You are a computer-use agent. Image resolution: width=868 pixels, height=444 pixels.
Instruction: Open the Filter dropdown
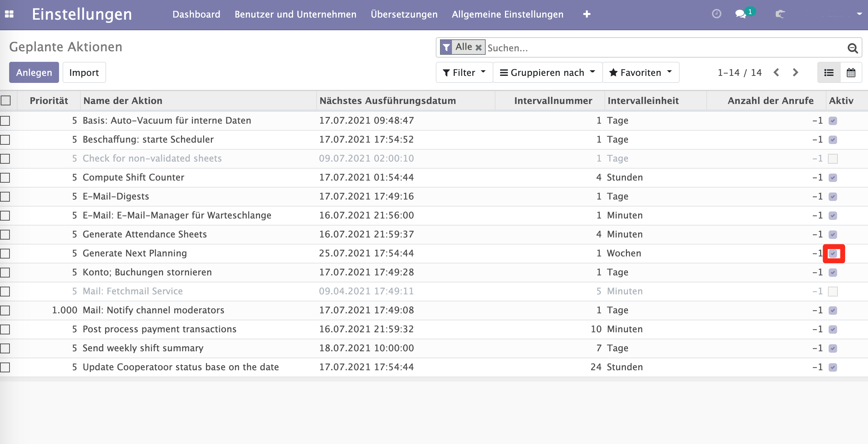point(464,72)
